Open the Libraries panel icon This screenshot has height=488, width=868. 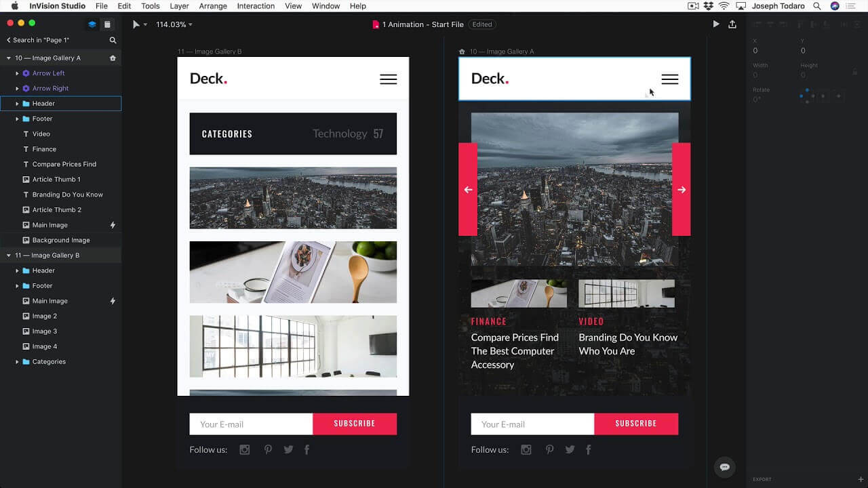point(107,24)
